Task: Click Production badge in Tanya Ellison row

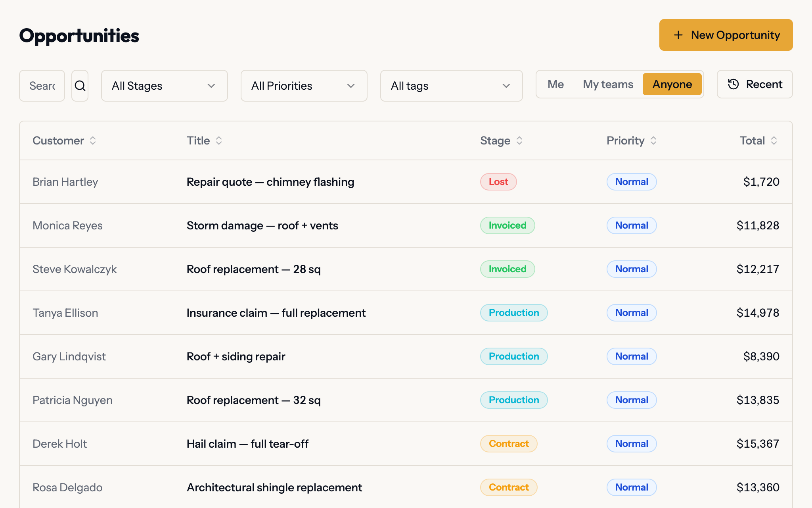Action: click(514, 313)
